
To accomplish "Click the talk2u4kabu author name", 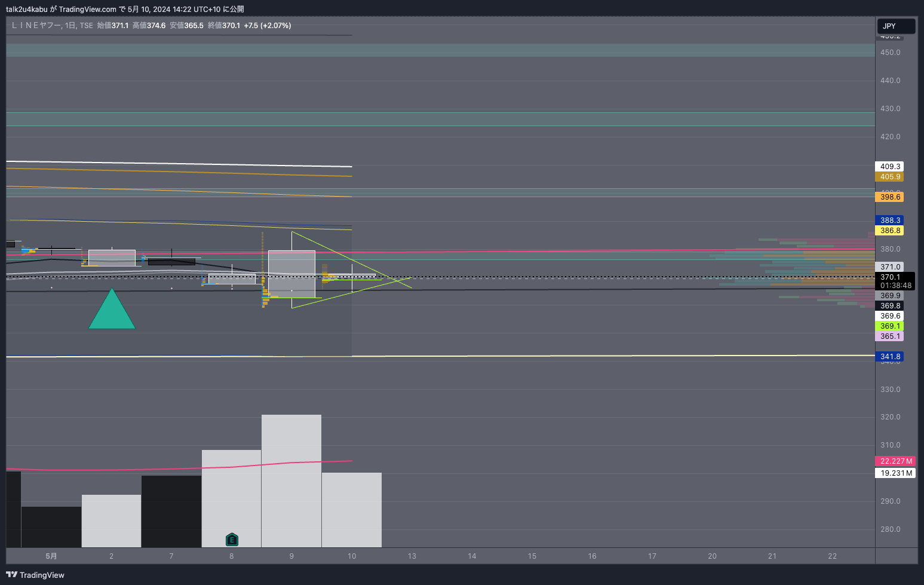I will pos(26,9).
